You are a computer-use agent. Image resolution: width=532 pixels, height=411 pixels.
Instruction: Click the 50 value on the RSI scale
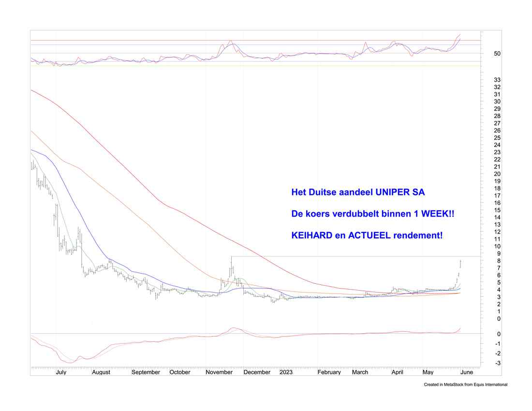click(x=497, y=54)
